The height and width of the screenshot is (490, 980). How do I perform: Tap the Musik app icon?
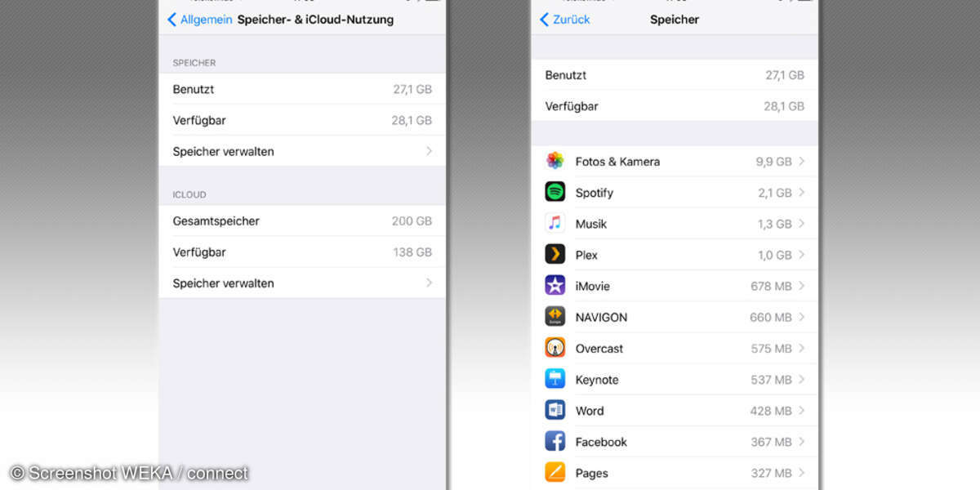pyautogui.click(x=555, y=223)
